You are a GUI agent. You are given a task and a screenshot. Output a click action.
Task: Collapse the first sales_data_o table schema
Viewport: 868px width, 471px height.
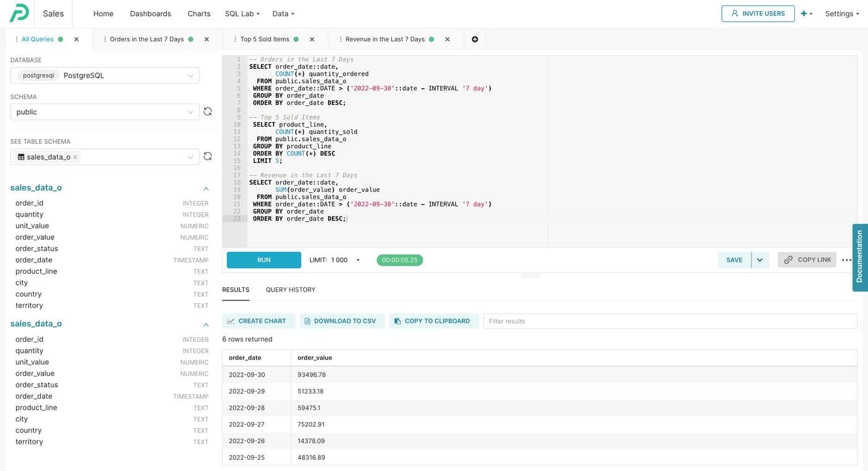(206, 188)
